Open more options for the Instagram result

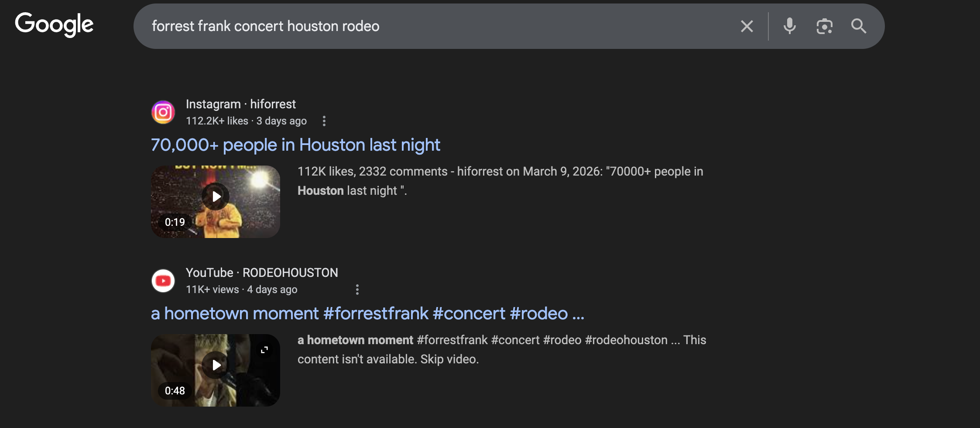pyautogui.click(x=324, y=121)
